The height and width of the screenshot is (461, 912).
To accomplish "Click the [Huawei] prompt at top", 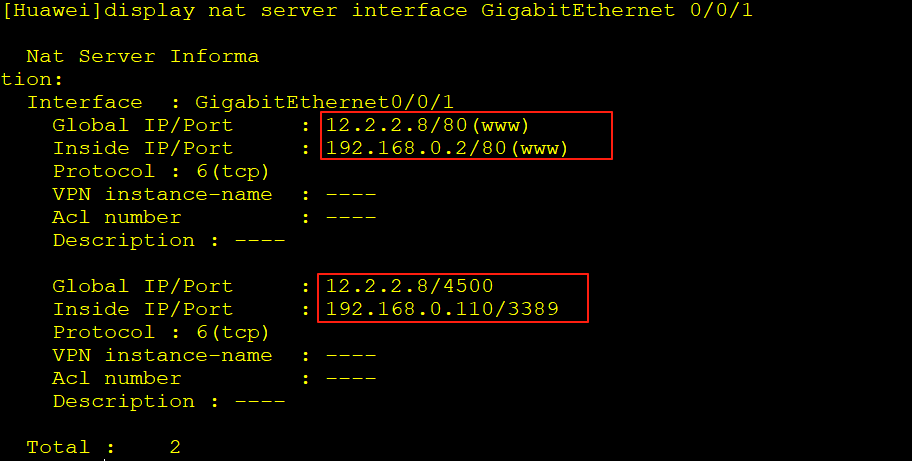I will [x=51, y=10].
